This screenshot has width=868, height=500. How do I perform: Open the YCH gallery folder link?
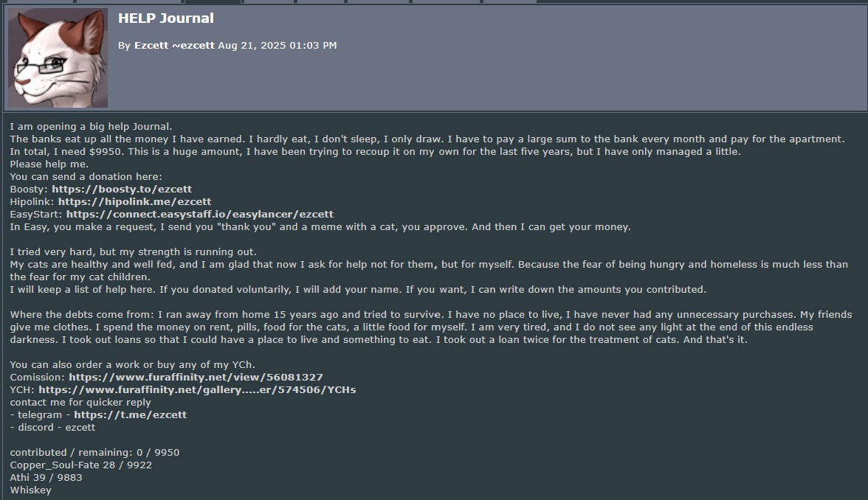[197, 389]
